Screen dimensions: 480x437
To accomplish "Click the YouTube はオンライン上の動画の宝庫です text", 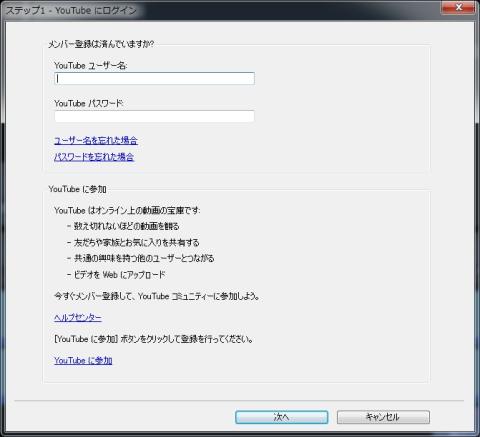I will click(127, 210).
